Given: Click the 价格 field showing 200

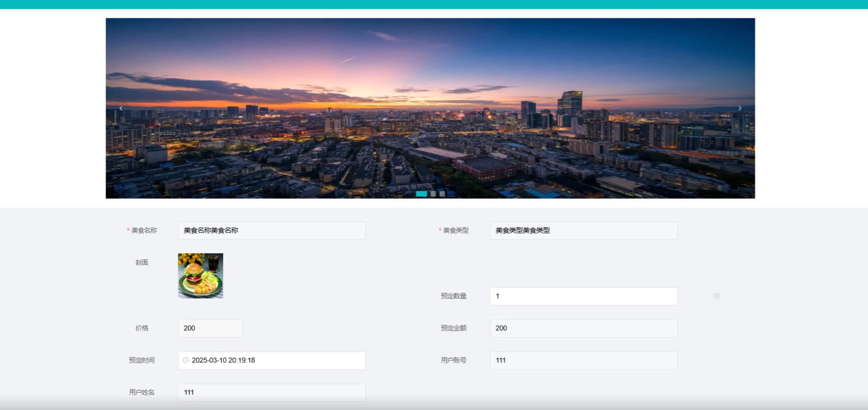Looking at the screenshot, I should pyautogui.click(x=210, y=328).
